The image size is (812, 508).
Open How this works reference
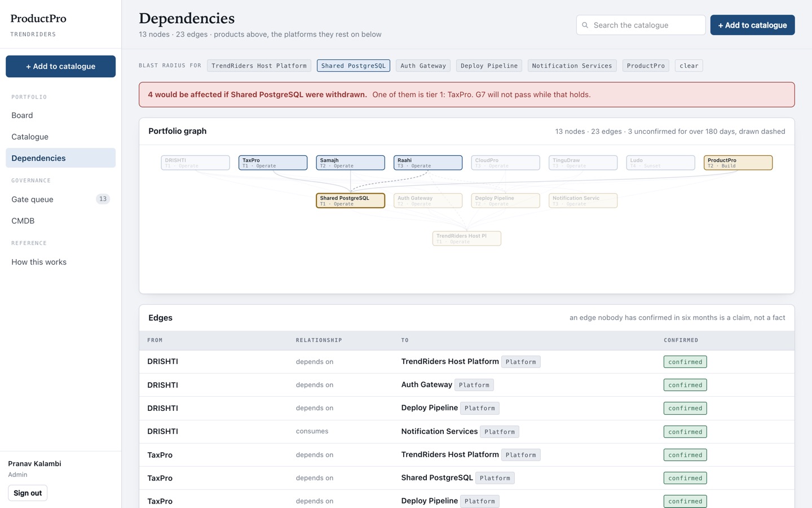(x=60, y=262)
